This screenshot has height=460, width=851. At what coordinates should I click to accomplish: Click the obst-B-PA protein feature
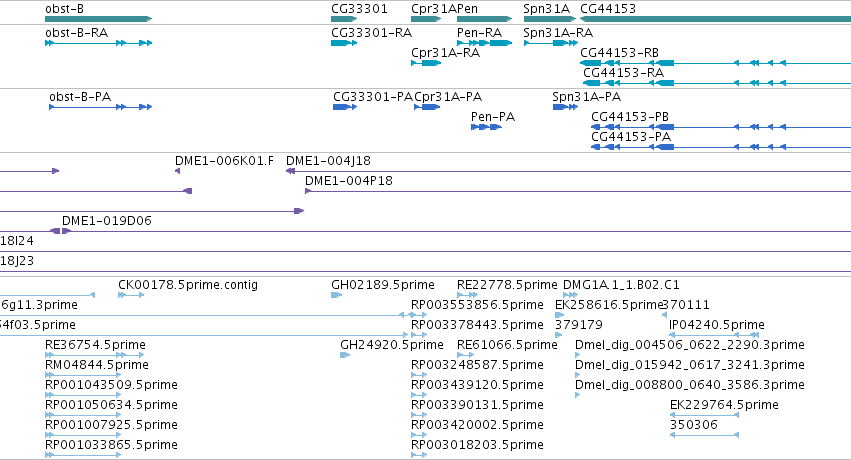point(100,107)
